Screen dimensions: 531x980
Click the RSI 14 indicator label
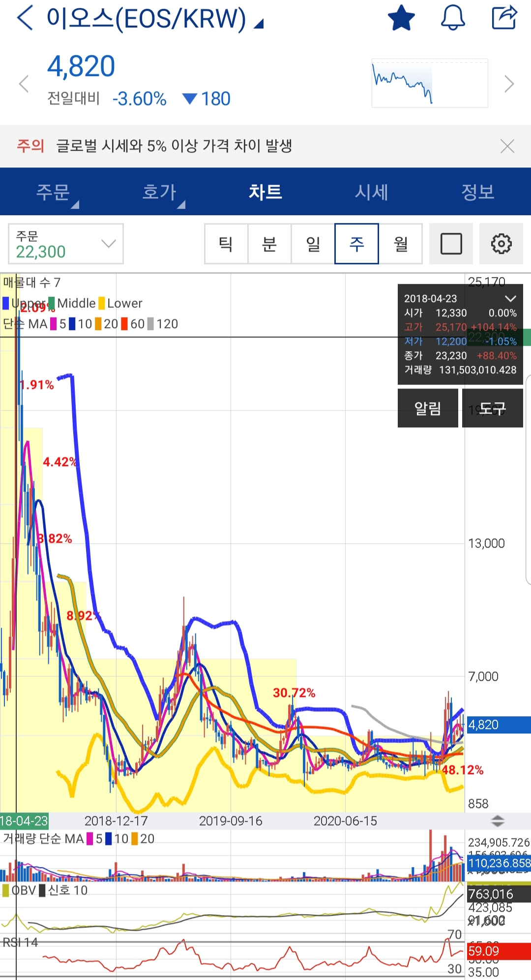21,942
